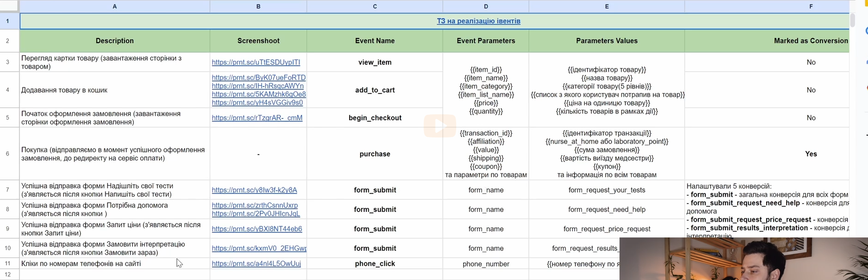868x280 pixels.
Task: Select the purchase event cell
Action: click(375, 154)
